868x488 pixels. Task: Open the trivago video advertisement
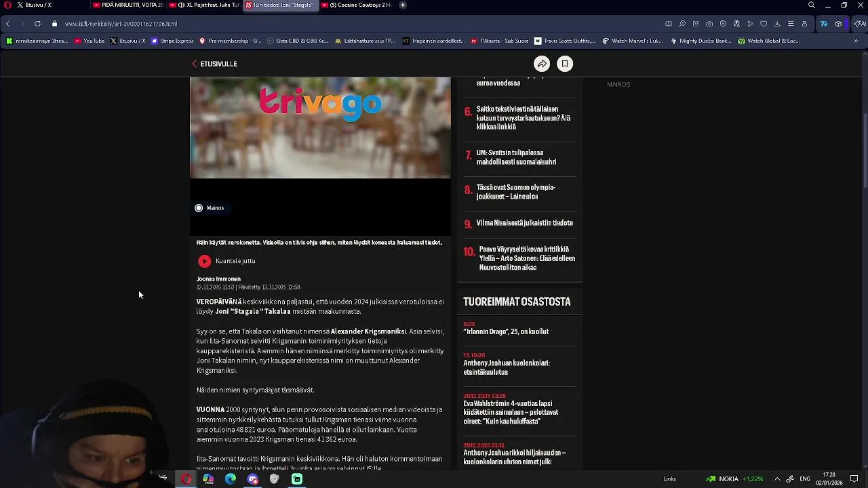click(x=320, y=127)
